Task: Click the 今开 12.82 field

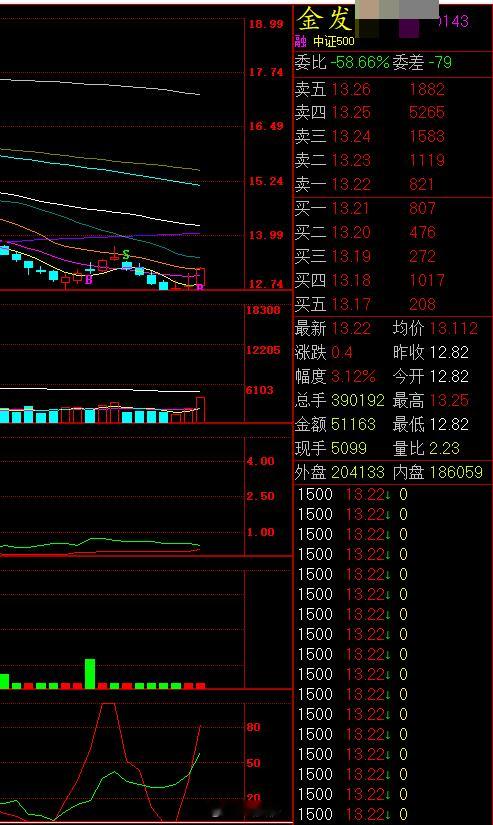Action: pos(430,376)
